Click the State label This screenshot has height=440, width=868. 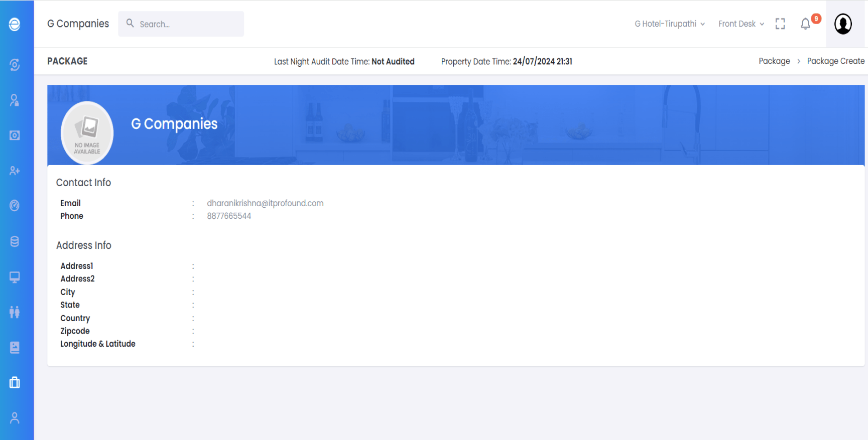[70, 305]
